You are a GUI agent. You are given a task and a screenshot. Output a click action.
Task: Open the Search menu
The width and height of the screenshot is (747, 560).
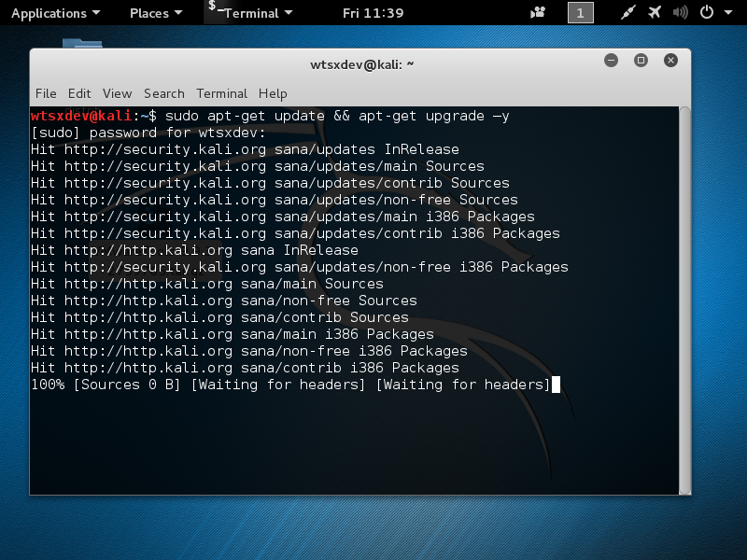point(163,93)
